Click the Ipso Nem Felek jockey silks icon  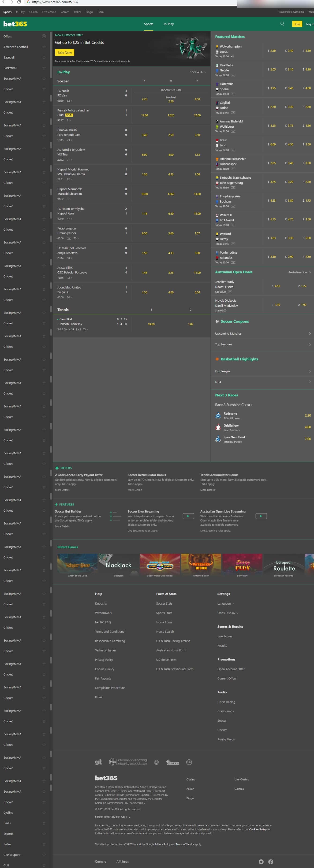tap(218, 439)
